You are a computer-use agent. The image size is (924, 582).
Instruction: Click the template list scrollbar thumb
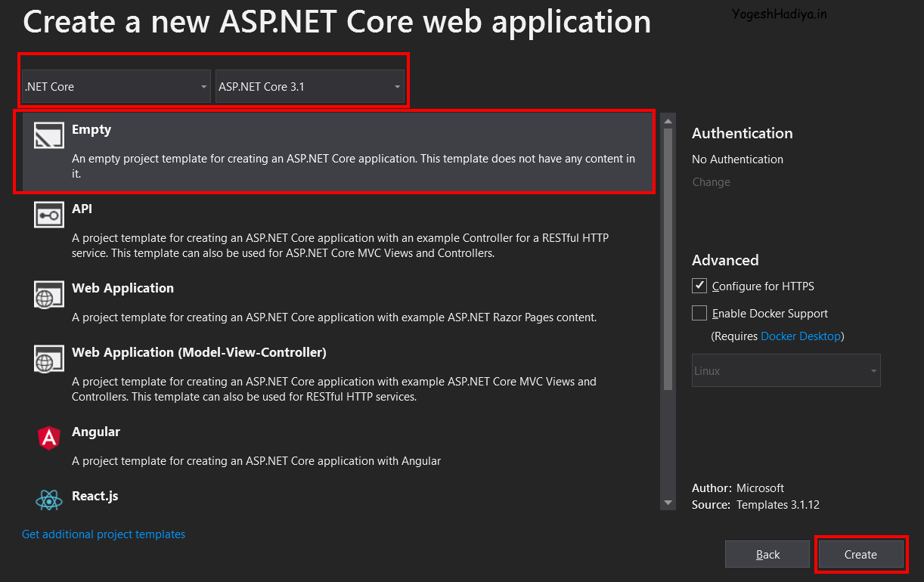pyautogui.click(x=668, y=257)
